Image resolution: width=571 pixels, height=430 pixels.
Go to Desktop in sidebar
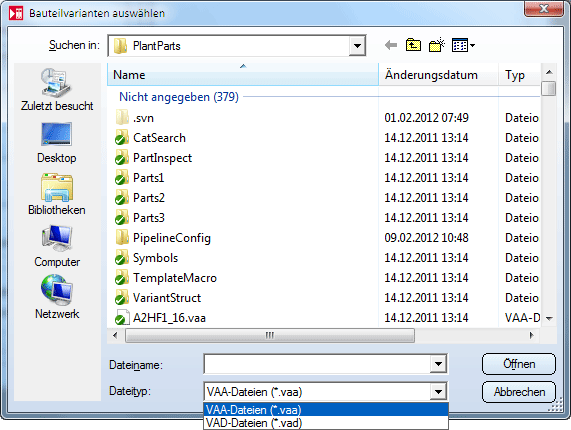57,143
